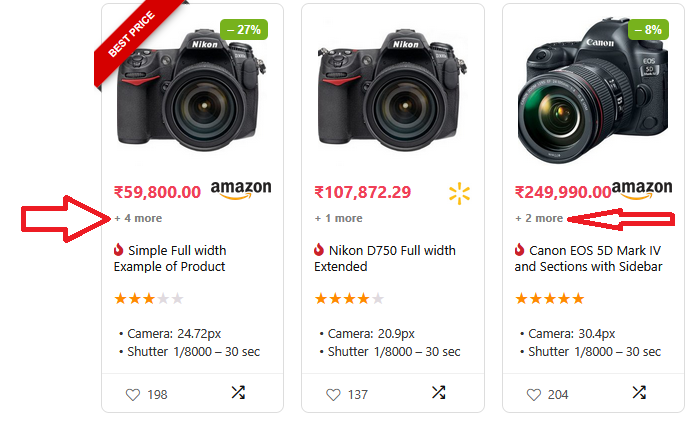Expand '+ 4 more' offers on first card

(x=138, y=218)
